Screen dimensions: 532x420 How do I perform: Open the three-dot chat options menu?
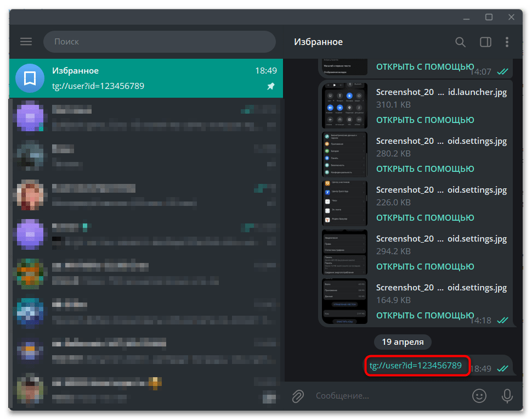coord(507,42)
